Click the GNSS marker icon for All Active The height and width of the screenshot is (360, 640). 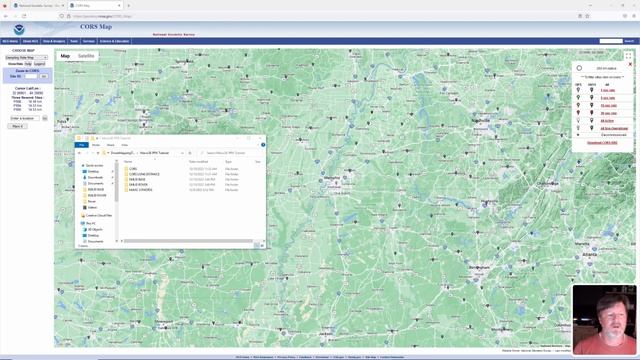pos(591,120)
